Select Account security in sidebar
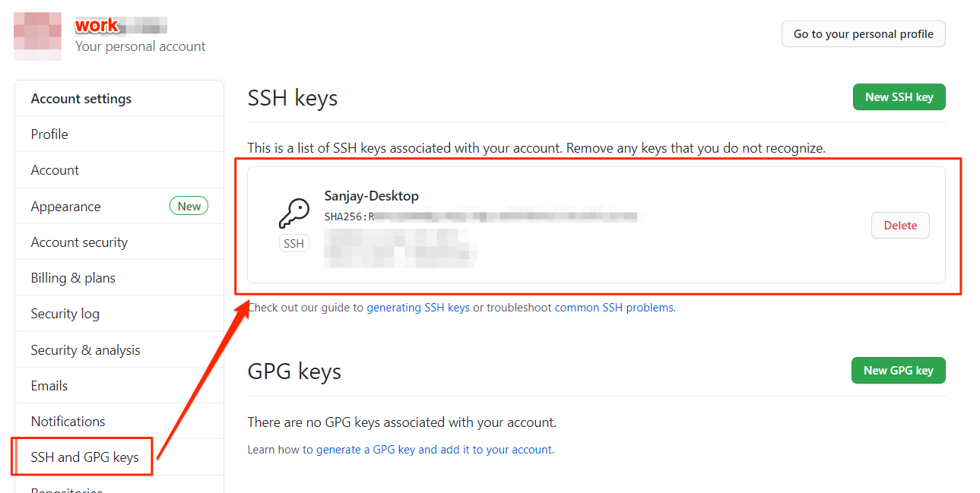 79,242
